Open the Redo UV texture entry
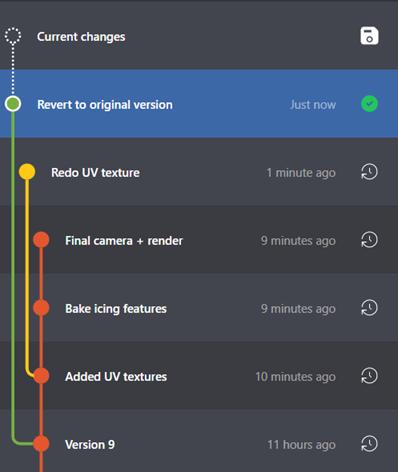The height and width of the screenshot is (472, 398). (x=199, y=172)
